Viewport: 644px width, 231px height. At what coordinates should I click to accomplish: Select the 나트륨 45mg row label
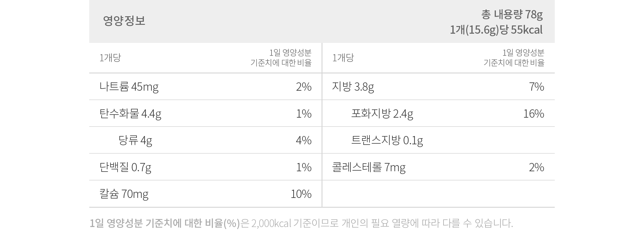(x=129, y=87)
